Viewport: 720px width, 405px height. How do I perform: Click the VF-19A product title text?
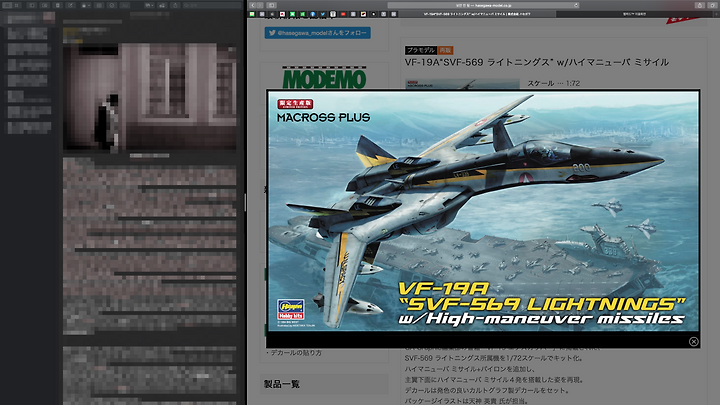(536, 62)
